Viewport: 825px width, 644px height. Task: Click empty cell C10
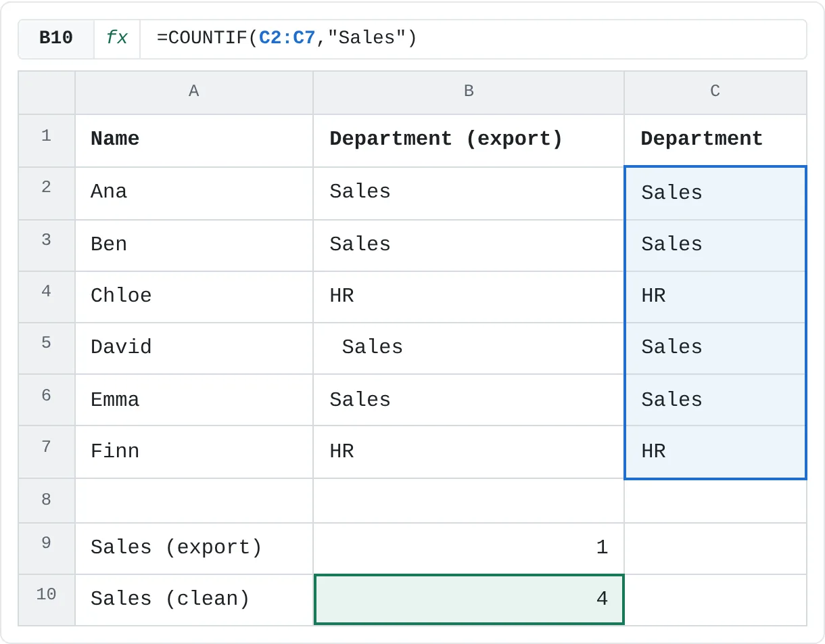click(715, 600)
